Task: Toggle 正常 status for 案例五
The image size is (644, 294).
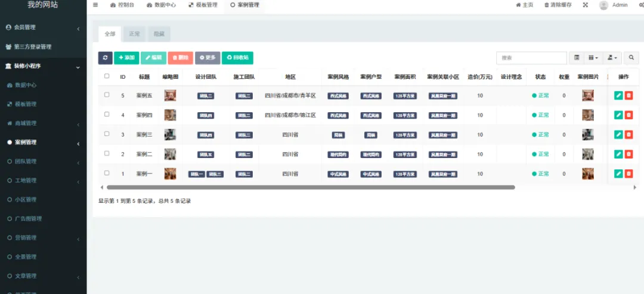Action: coord(540,95)
